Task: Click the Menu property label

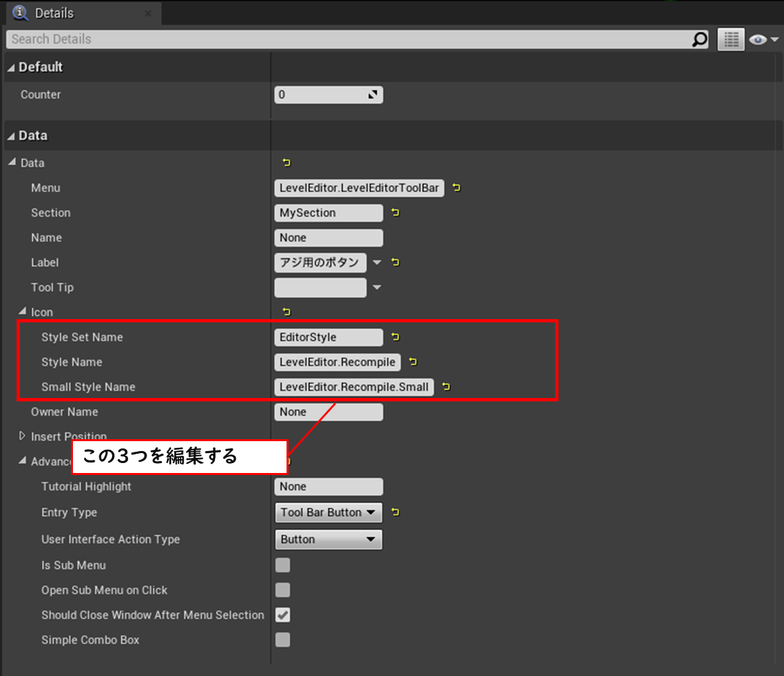Action: click(46, 188)
